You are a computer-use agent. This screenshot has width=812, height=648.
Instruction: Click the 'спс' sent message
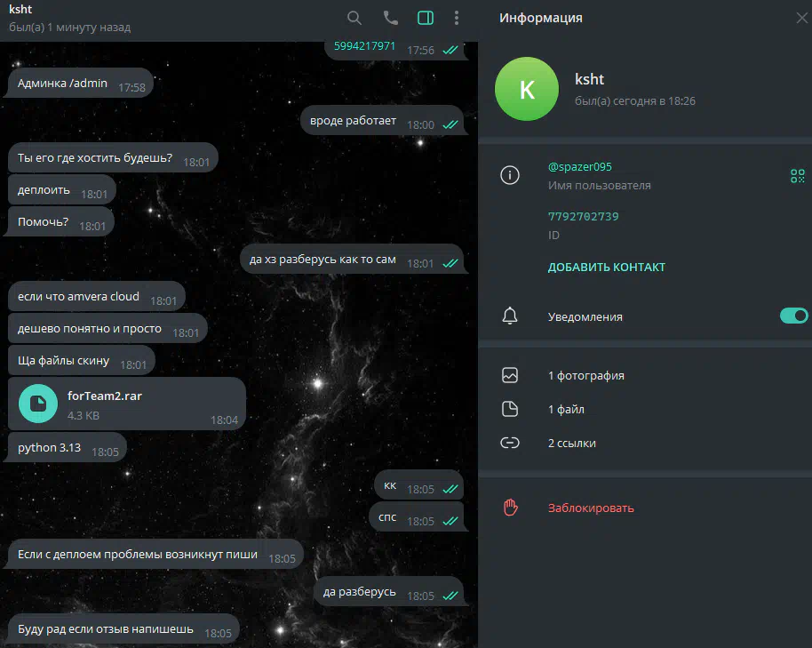tap(417, 517)
